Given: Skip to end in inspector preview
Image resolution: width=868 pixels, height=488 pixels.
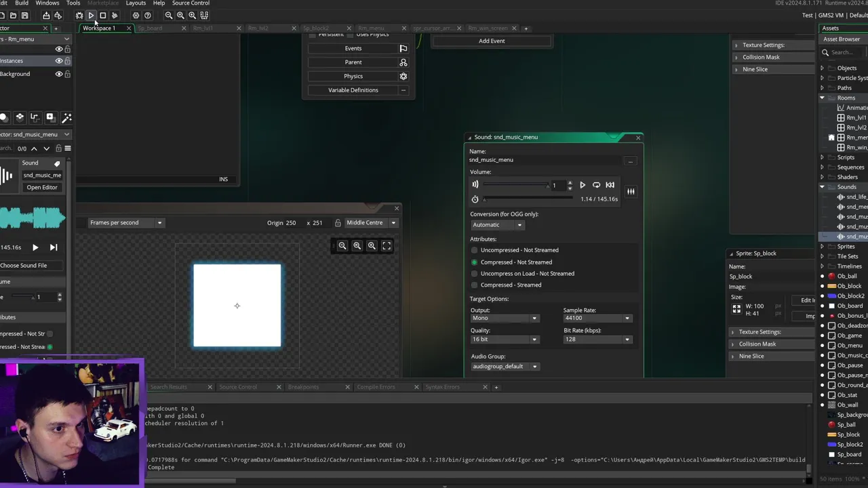Looking at the screenshot, I should click(x=54, y=248).
